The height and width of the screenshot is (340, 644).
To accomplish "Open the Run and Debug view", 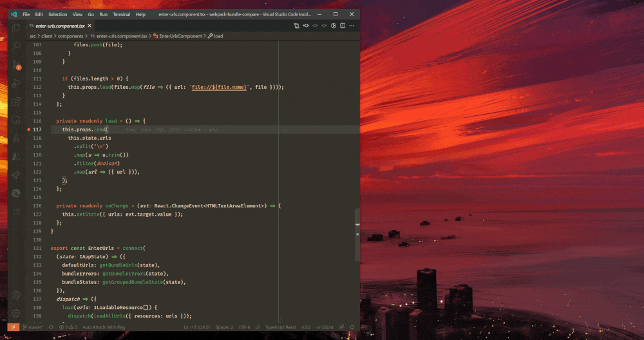I will tap(16, 82).
